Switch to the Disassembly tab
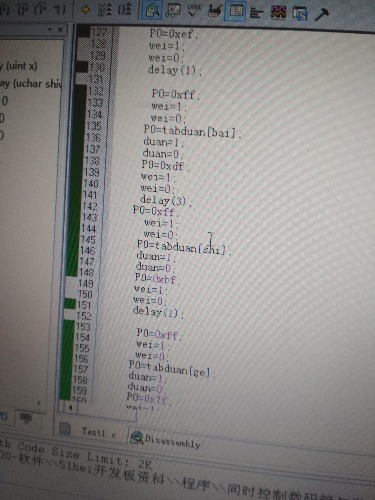The height and width of the screenshot is (500, 375). point(166,438)
